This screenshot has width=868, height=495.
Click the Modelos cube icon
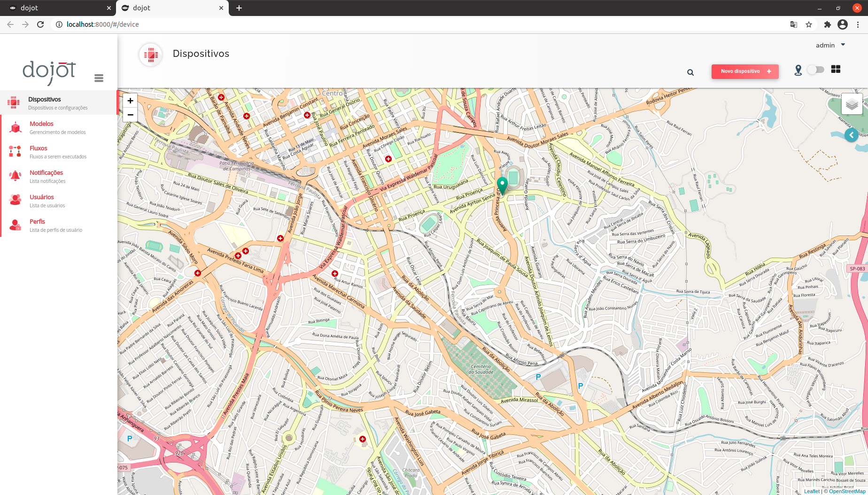(x=15, y=127)
